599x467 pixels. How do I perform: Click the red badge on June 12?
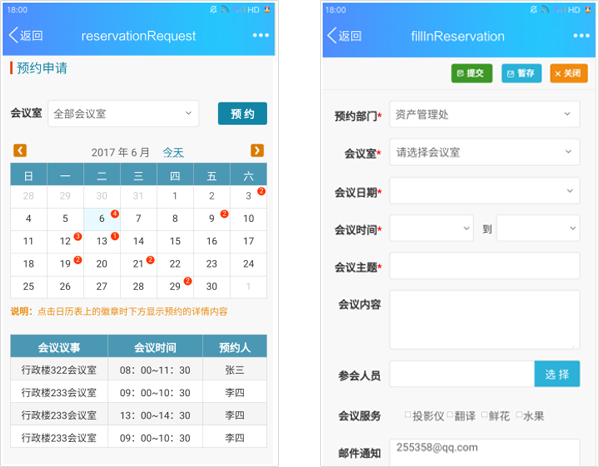[78, 236]
